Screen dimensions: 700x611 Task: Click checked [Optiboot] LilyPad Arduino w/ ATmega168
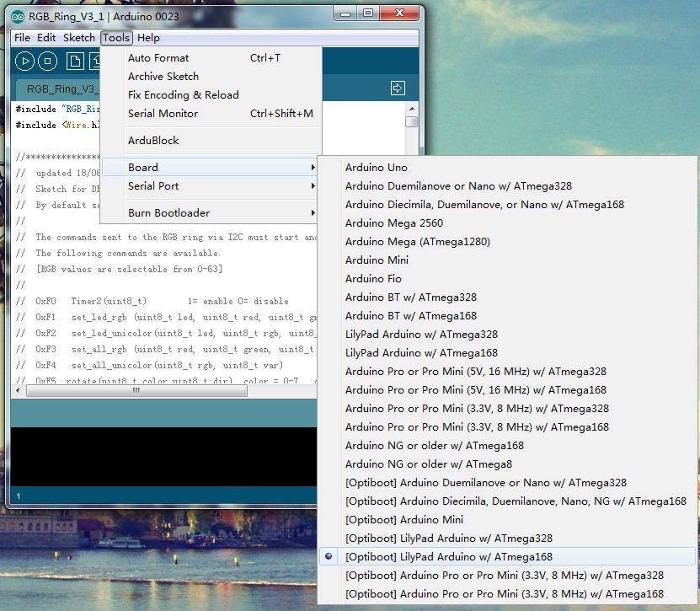tap(507, 556)
